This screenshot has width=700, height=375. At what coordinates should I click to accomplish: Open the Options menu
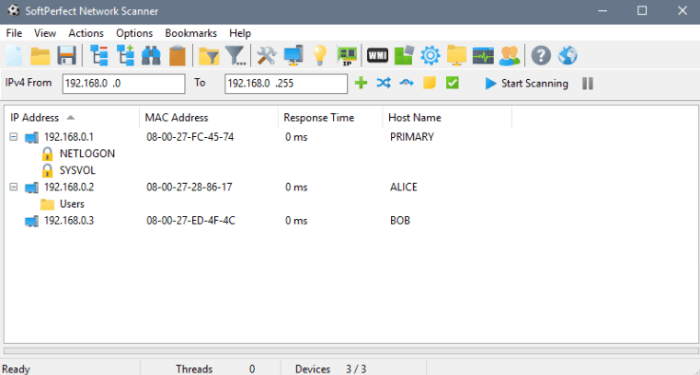[x=134, y=33]
